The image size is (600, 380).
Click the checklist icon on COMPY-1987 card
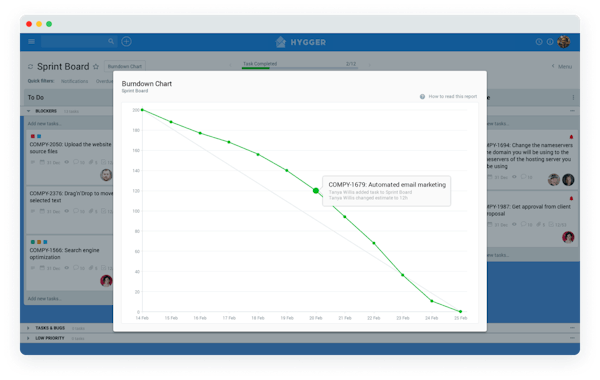coord(551,224)
